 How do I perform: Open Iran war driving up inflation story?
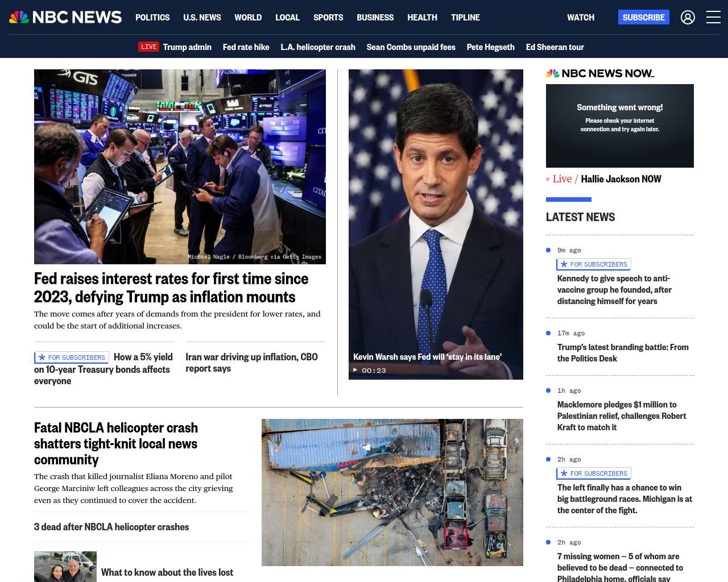coord(251,363)
